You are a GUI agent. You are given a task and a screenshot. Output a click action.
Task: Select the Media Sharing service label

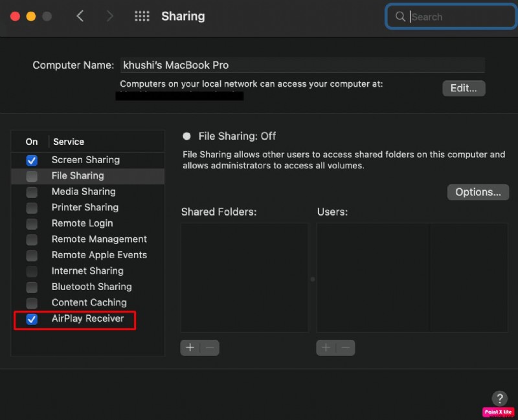tap(84, 192)
